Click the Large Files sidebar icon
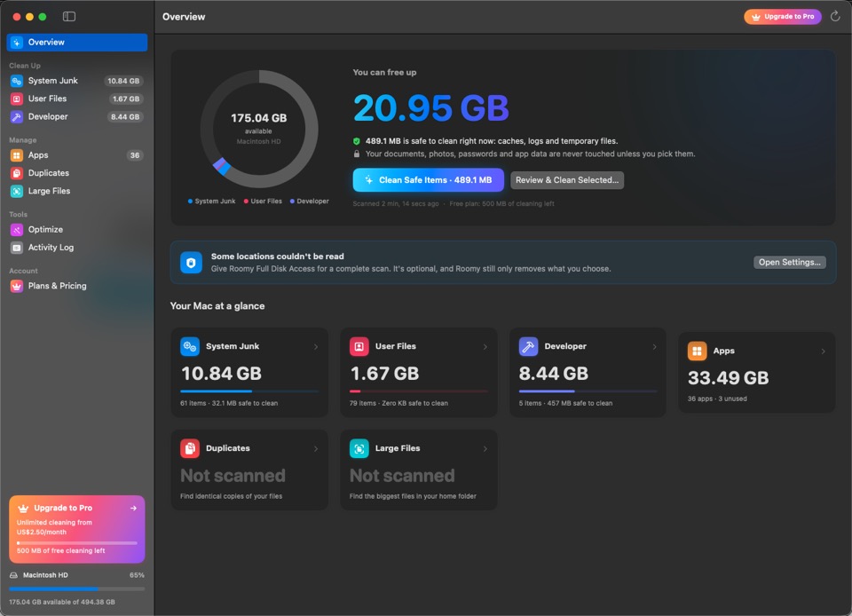Image resolution: width=852 pixels, height=616 pixels. [x=17, y=191]
